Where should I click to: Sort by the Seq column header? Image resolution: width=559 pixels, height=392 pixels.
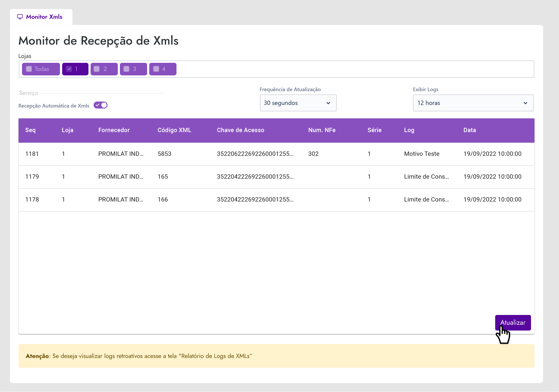pos(30,130)
